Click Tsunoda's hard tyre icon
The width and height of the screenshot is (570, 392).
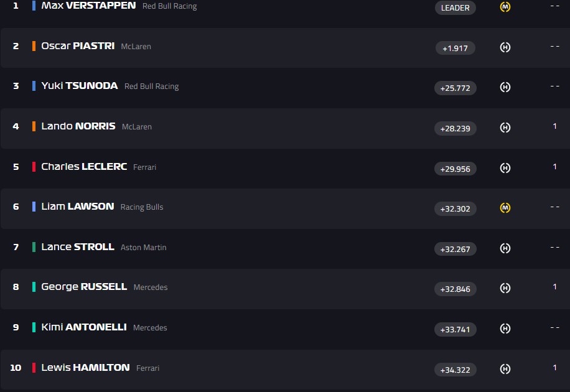(505, 88)
